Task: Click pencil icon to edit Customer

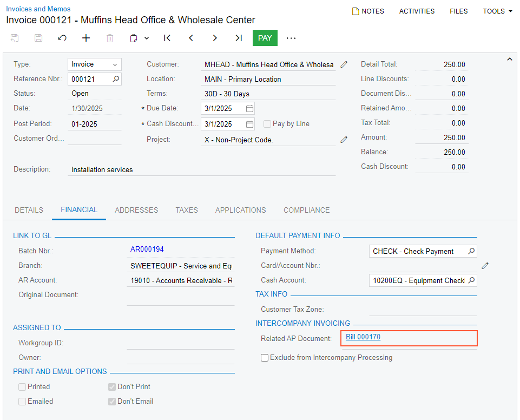Action: (344, 64)
